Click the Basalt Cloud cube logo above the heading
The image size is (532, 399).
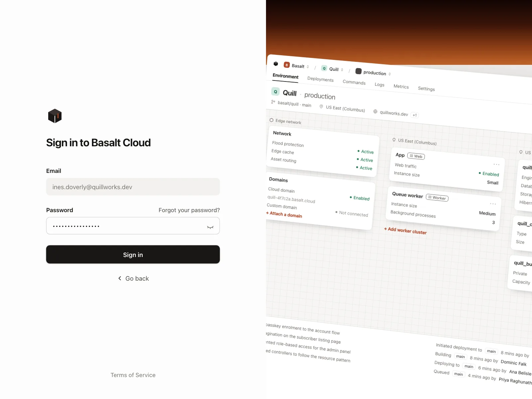[x=55, y=116]
